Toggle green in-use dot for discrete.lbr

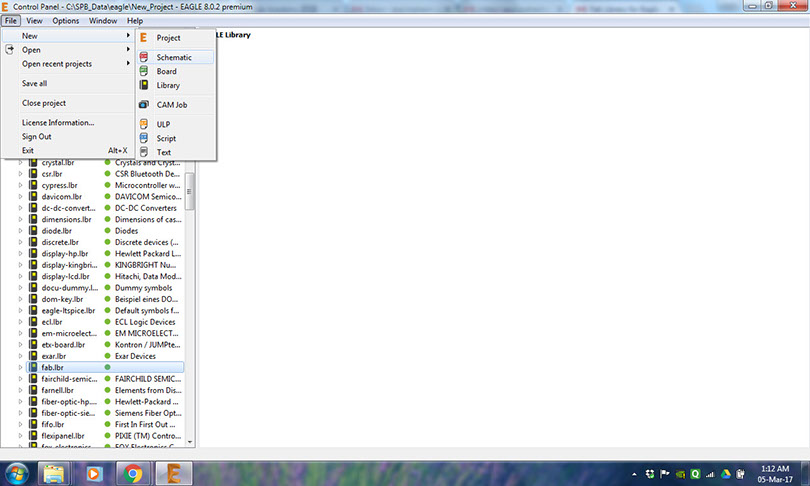coord(107,242)
